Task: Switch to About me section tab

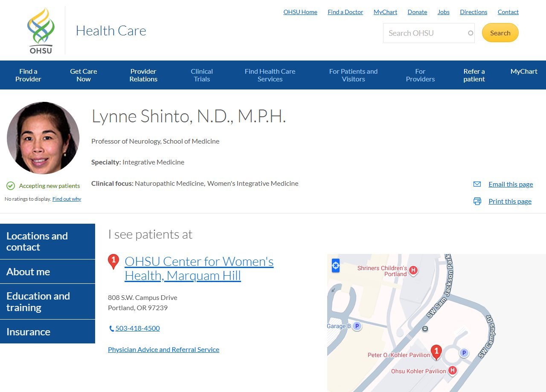Action: (x=47, y=271)
